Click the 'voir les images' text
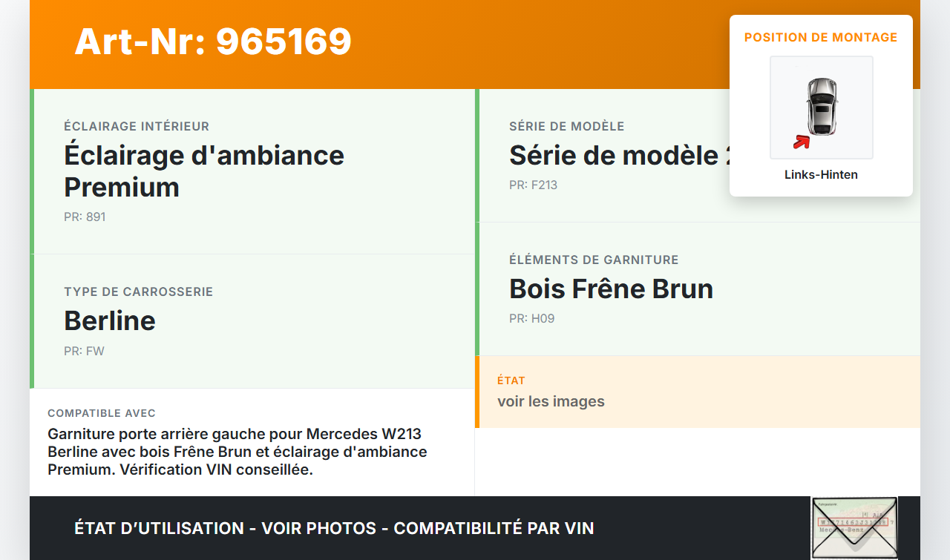Image resolution: width=950 pixels, height=560 pixels. (551, 401)
